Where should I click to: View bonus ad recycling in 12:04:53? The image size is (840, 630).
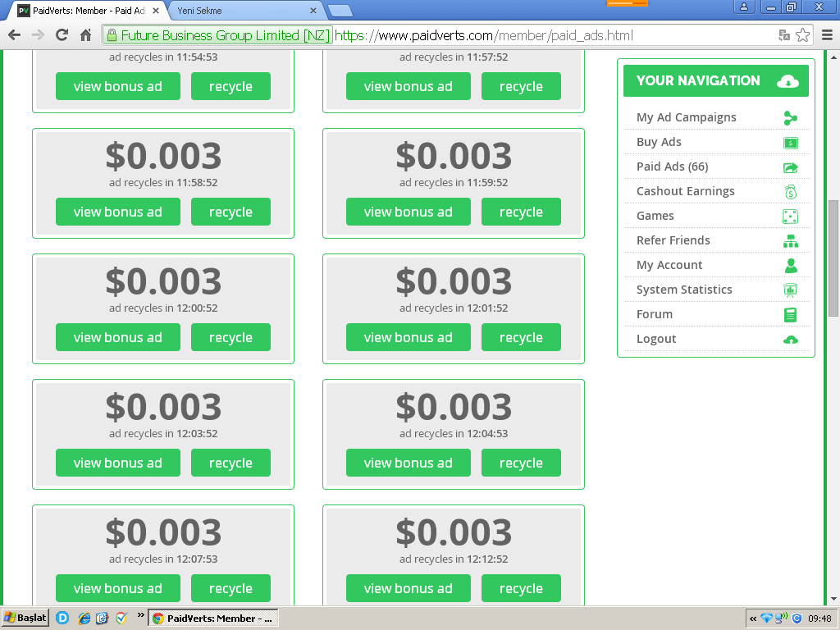pyautogui.click(x=409, y=463)
